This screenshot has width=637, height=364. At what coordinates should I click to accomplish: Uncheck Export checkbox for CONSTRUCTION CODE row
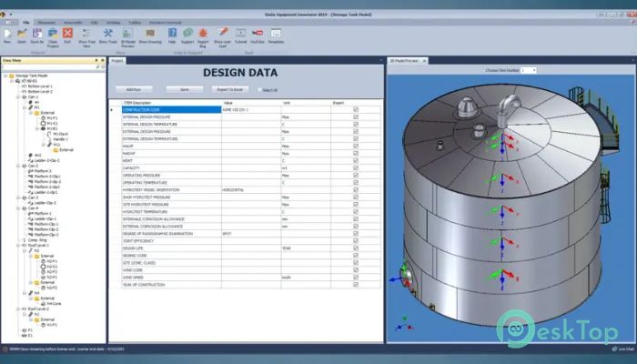(355, 110)
